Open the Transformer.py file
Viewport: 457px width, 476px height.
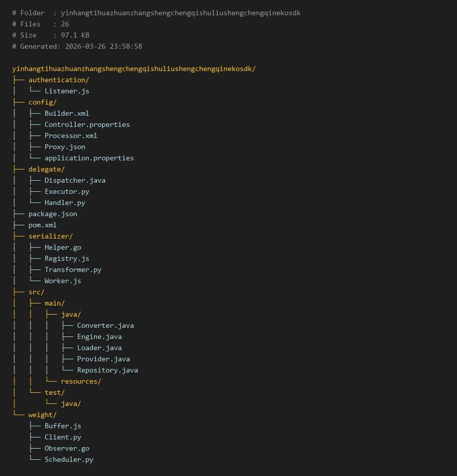point(73,269)
